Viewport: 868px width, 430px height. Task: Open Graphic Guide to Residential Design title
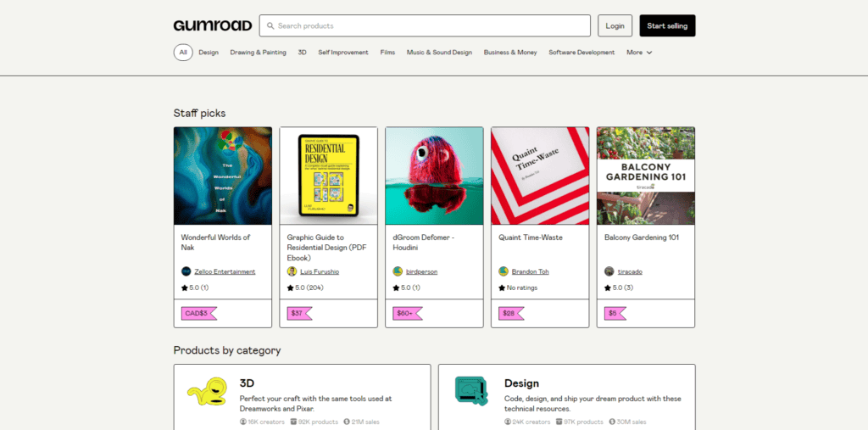click(x=326, y=247)
